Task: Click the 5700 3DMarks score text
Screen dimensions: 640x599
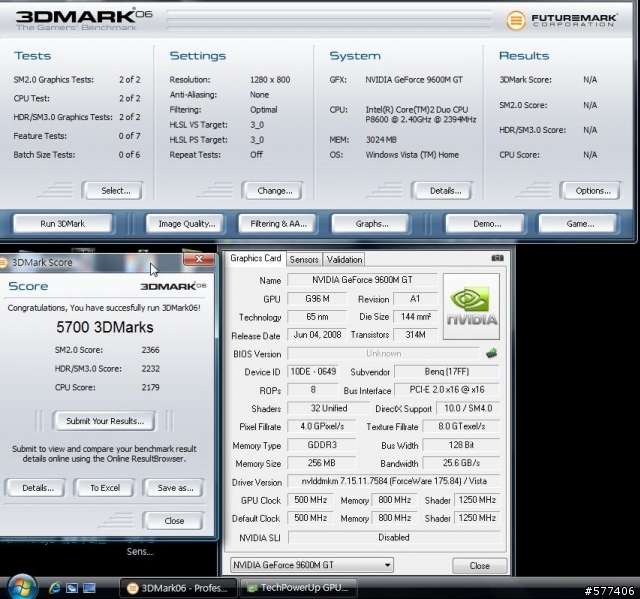Action: pos(105,327)
